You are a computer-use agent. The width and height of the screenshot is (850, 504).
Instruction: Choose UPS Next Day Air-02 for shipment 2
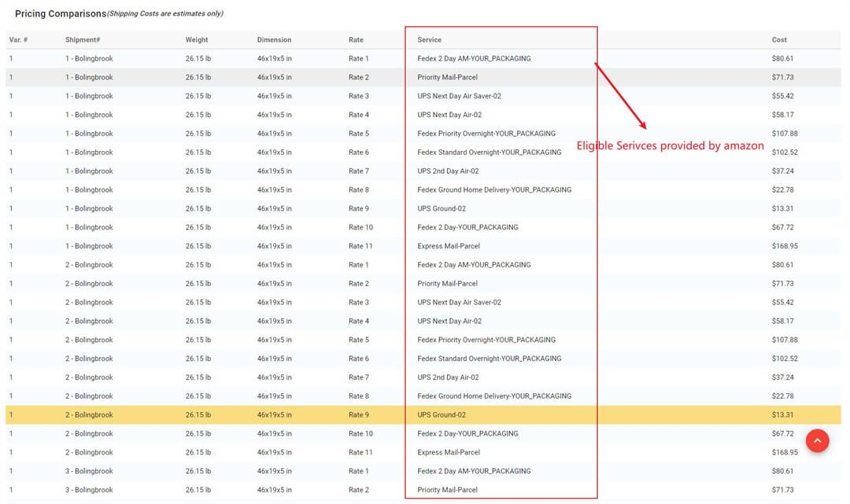(x=449, y=322)
